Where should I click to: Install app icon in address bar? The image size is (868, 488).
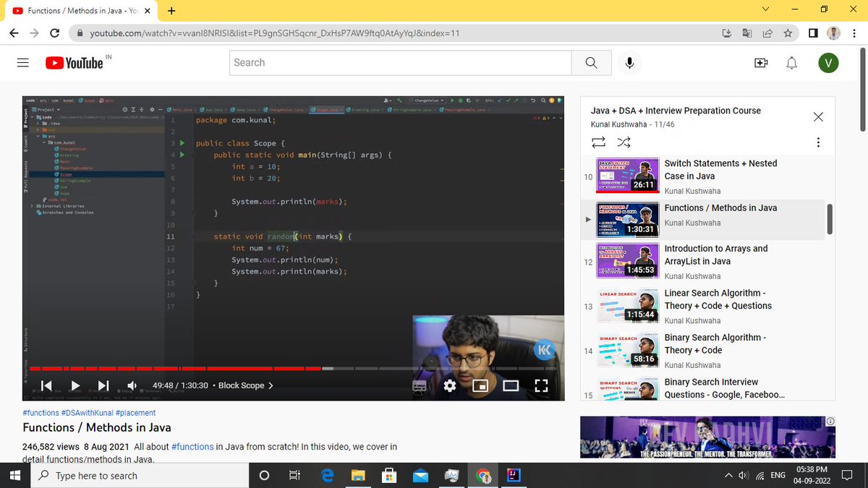727,33
